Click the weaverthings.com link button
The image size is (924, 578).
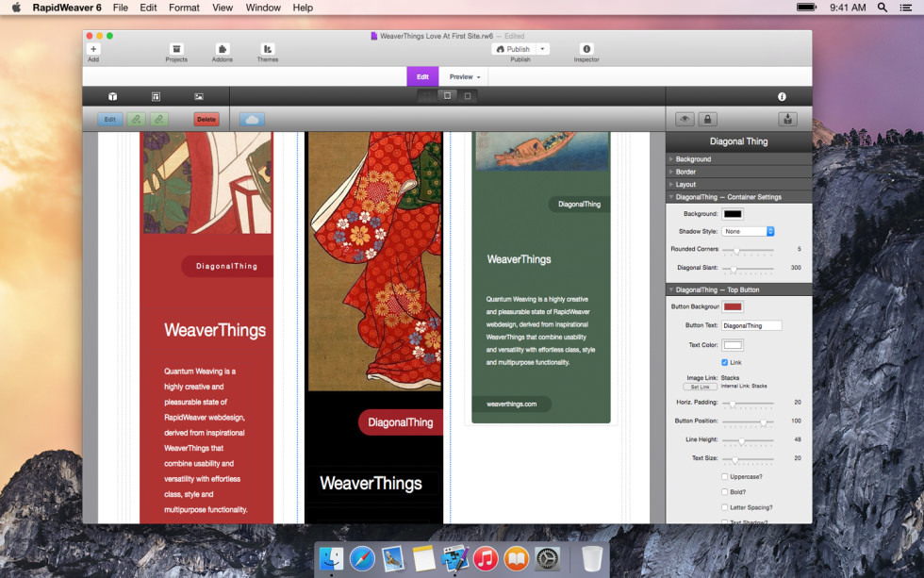pyautogui.click(x=511, y=405)
